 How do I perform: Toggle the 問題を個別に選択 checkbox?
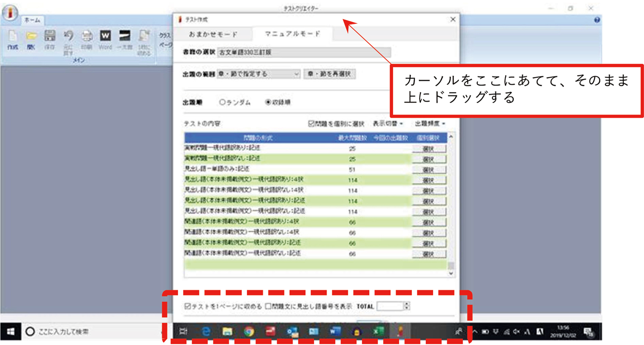click(311, 124)
